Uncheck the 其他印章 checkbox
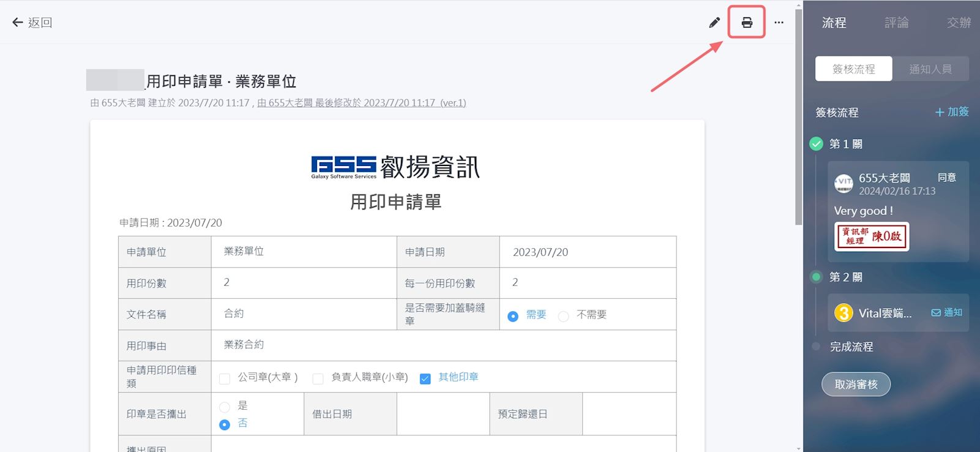 click(425, 379)
